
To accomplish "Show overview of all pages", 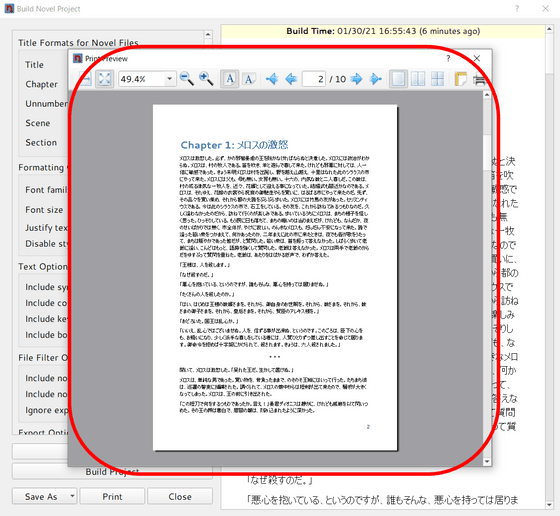I will pos(437,79).
